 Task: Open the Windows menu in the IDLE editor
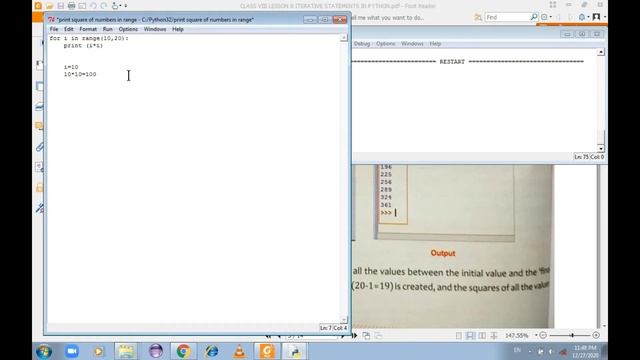click(x=155, y=29)
